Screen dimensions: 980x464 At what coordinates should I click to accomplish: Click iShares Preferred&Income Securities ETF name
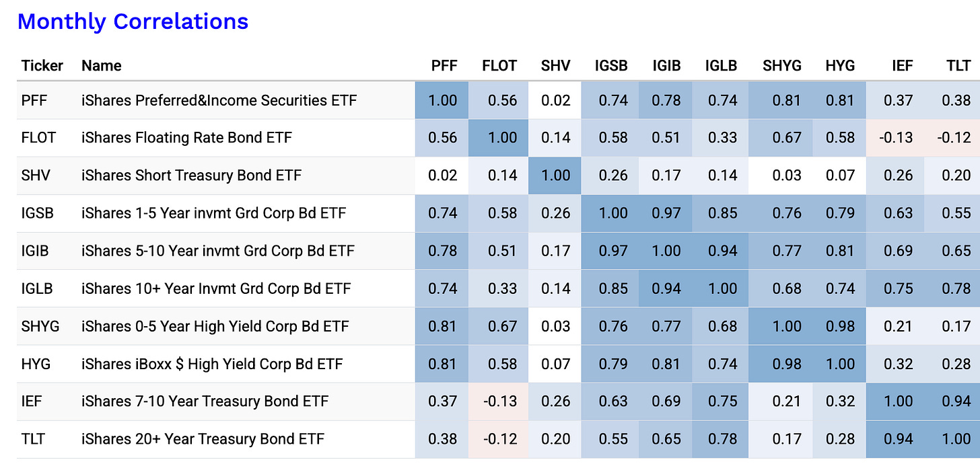click(219, 100)
